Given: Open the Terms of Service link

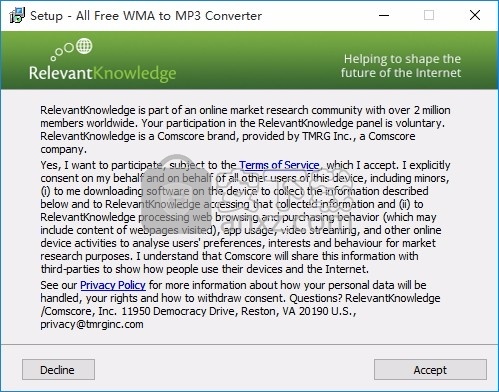Looking at the screenshot, I should [279, 165].
